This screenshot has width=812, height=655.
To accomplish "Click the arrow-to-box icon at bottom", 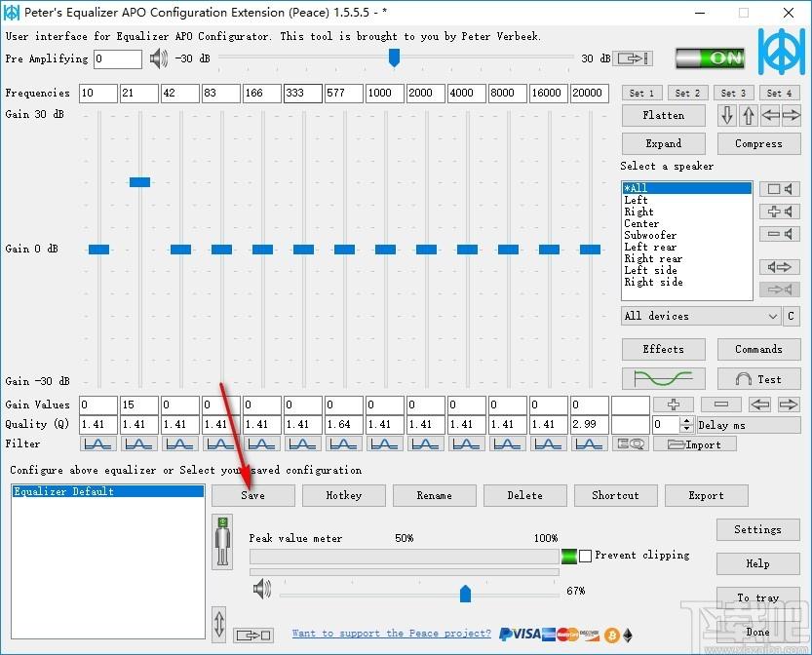I will click(x=252, y=635).
